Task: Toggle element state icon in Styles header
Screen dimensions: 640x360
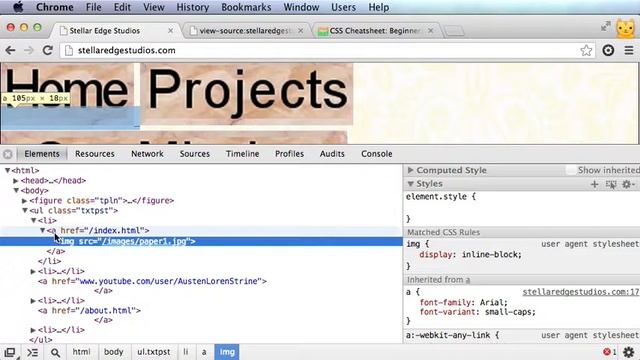Action: pos(611,184)
